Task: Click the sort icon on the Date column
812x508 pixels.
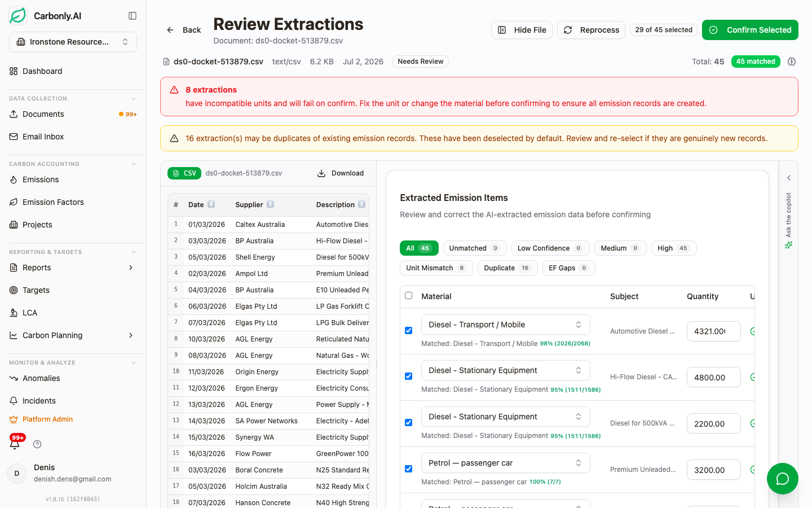Action: click(x=211, y=204)
